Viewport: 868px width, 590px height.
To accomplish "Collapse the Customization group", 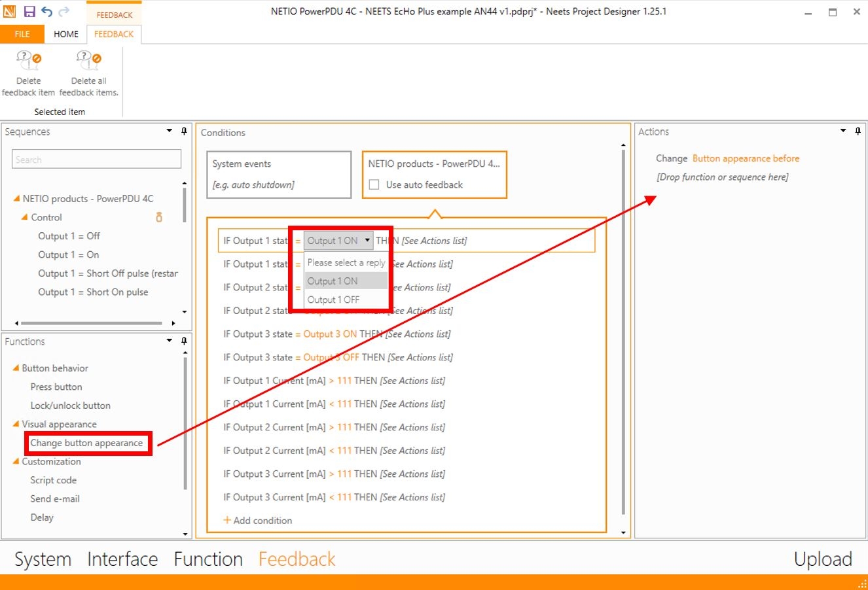I will 16,462.
